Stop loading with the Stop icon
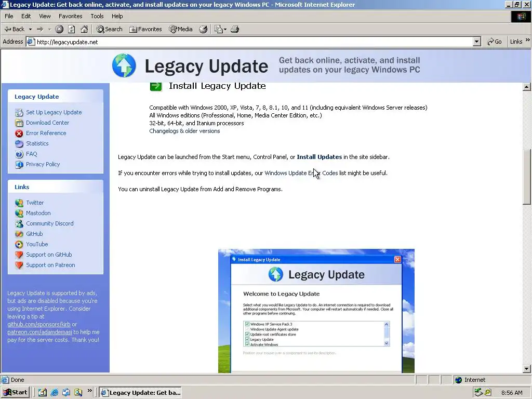 [59, 29]
